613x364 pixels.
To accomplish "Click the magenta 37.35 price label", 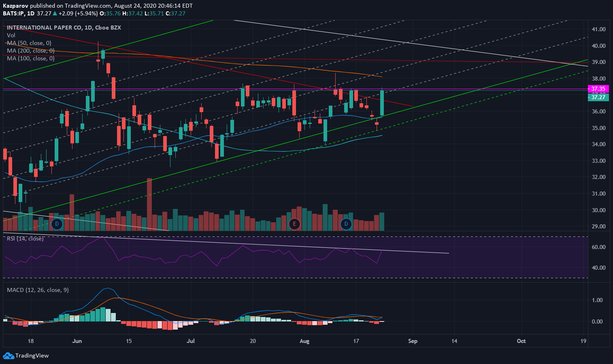I will [x=598, y=89].
